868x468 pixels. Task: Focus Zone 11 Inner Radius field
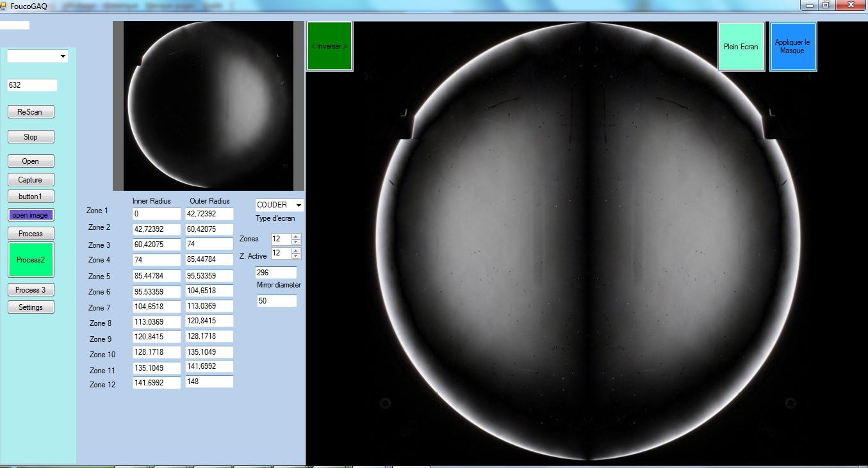pos(157,368)
